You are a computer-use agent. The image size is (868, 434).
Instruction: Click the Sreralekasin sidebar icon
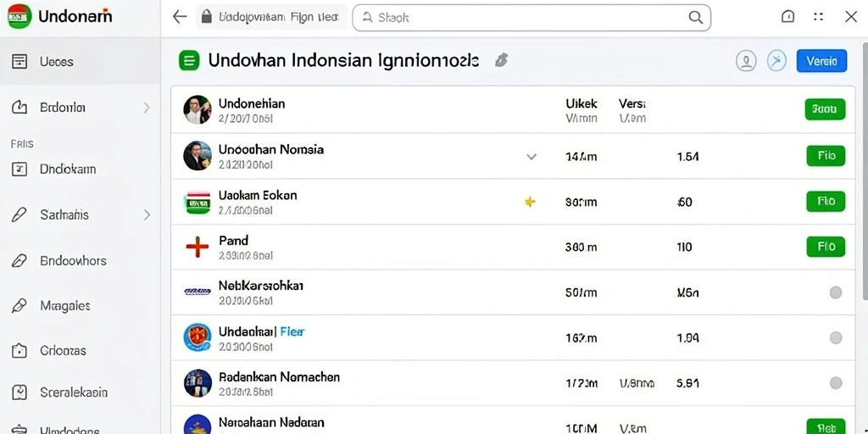pyautogui.click(x=19, y=392)
